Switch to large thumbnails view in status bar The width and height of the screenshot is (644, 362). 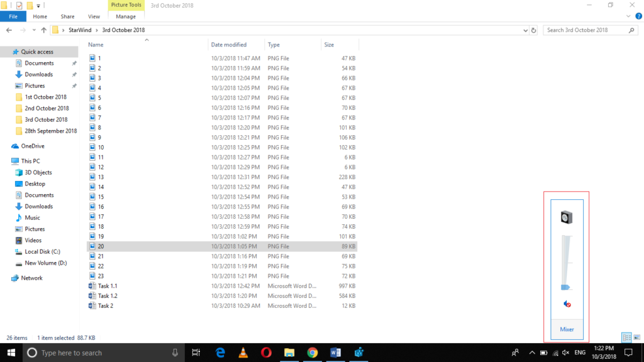(x=635, y=337)
